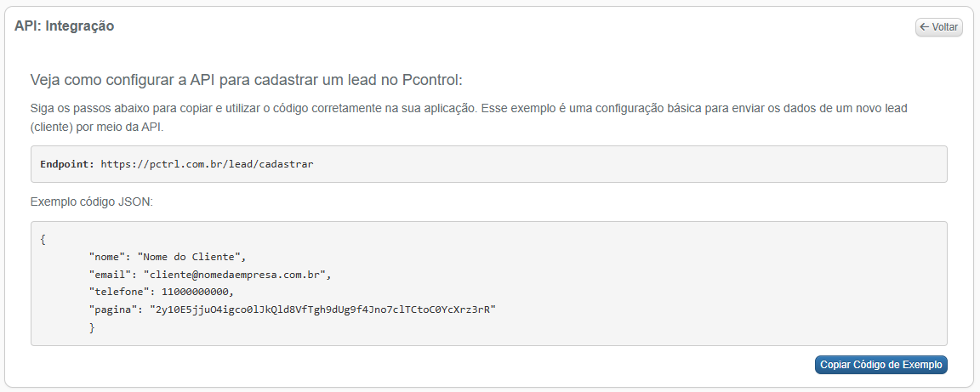The height and width of the screenshot is (392, 980).
Task: Click the "Nome do Cliente" value text
Action: coord(190,256)
